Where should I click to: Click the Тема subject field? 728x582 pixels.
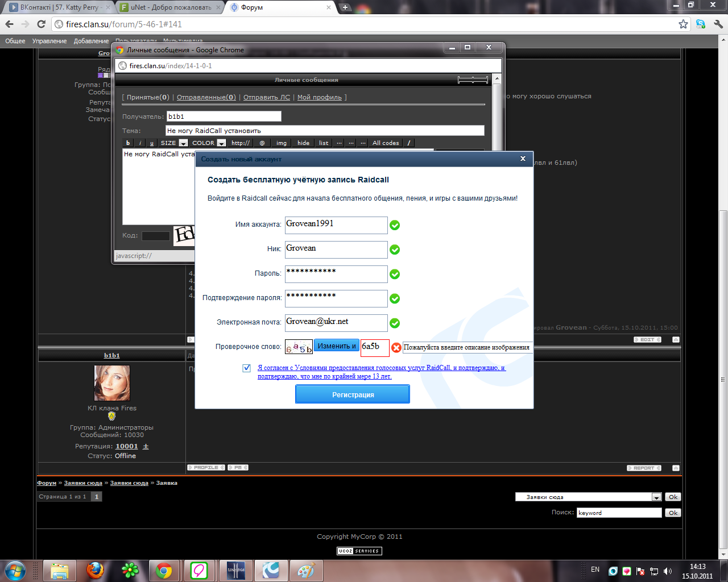tap(325, 131)
